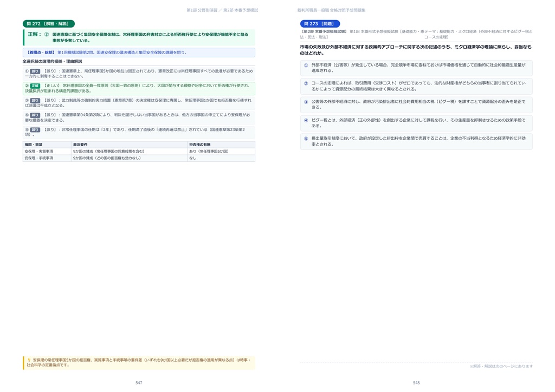Click the 【着眼点・総括】 summary note

[139, 53]
